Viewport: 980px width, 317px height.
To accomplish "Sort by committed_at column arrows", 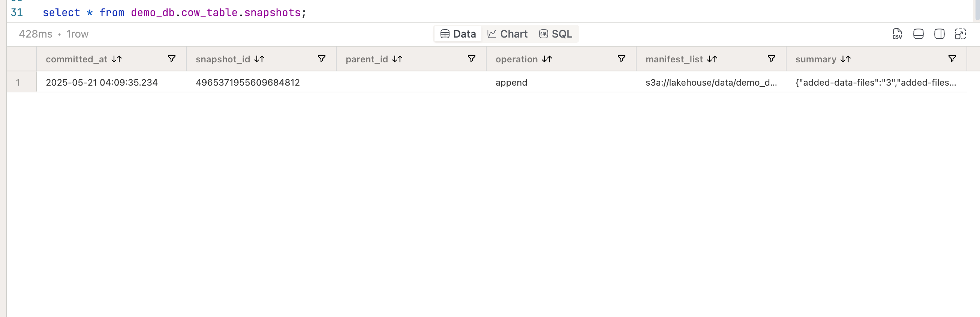I will [x=117, y=59].
